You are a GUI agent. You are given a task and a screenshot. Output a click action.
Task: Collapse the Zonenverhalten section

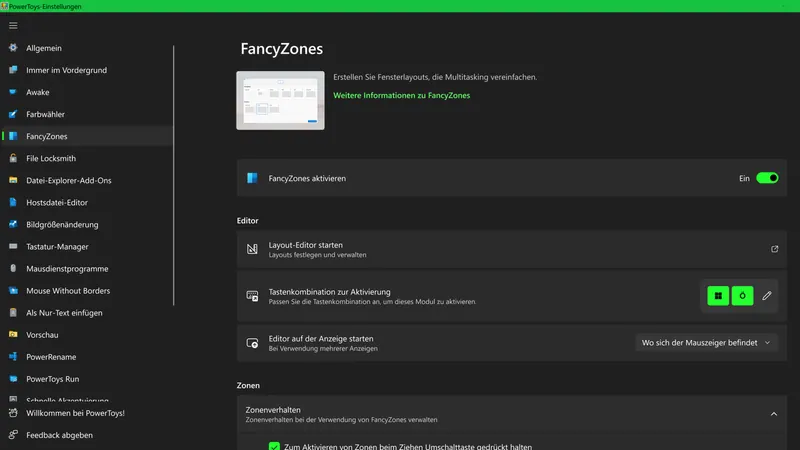tap(774, 414)
